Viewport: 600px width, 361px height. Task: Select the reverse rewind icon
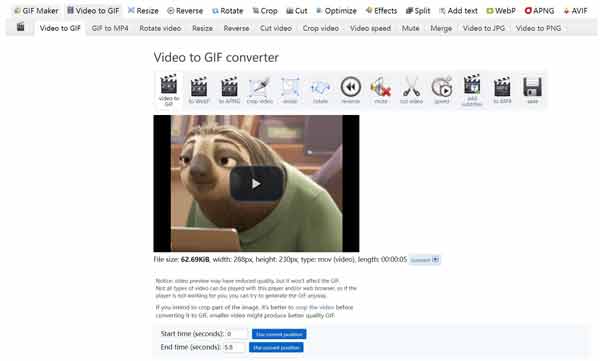click(351, 90)
